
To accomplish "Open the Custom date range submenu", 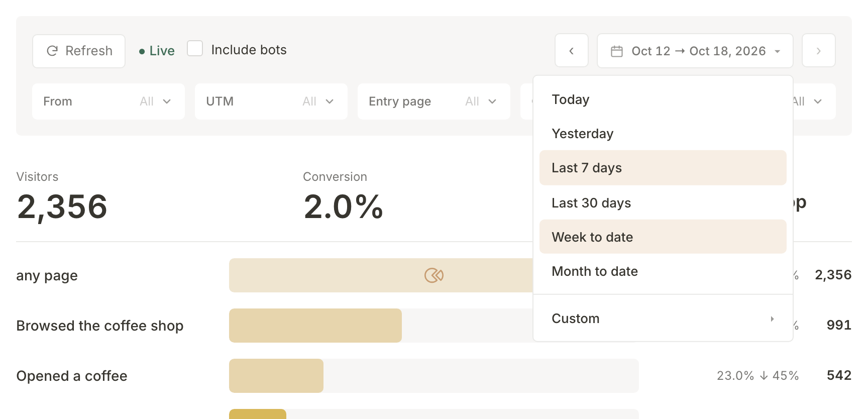I will pyautogui.click(x=663, y=319).
